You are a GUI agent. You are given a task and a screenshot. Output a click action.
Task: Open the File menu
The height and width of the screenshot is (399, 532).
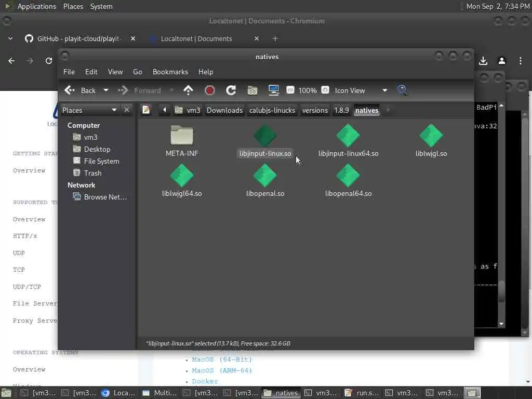click(x=69, y=72)
